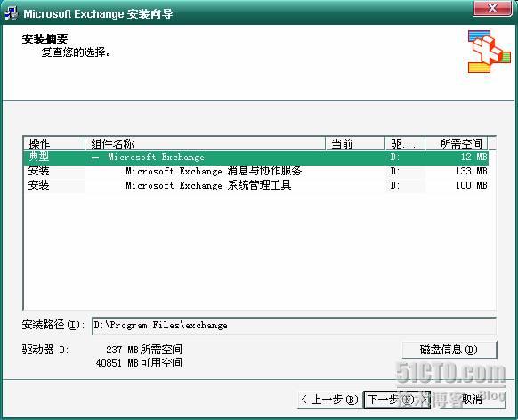Viewport: 518px width, 420px height.
Task: Click the 组件名称 column header
Action: point(206,143)
